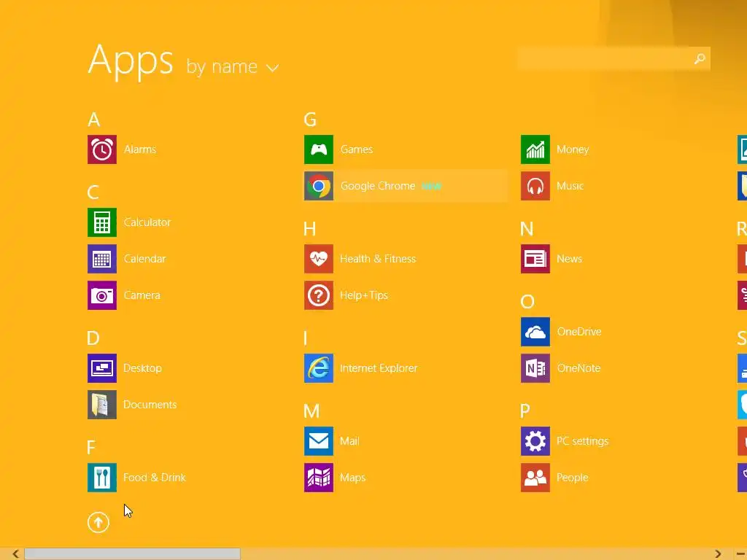This screenshot has width=747, height=560.
Task: Select the letter P group header
Action: (x=525, y=411)
